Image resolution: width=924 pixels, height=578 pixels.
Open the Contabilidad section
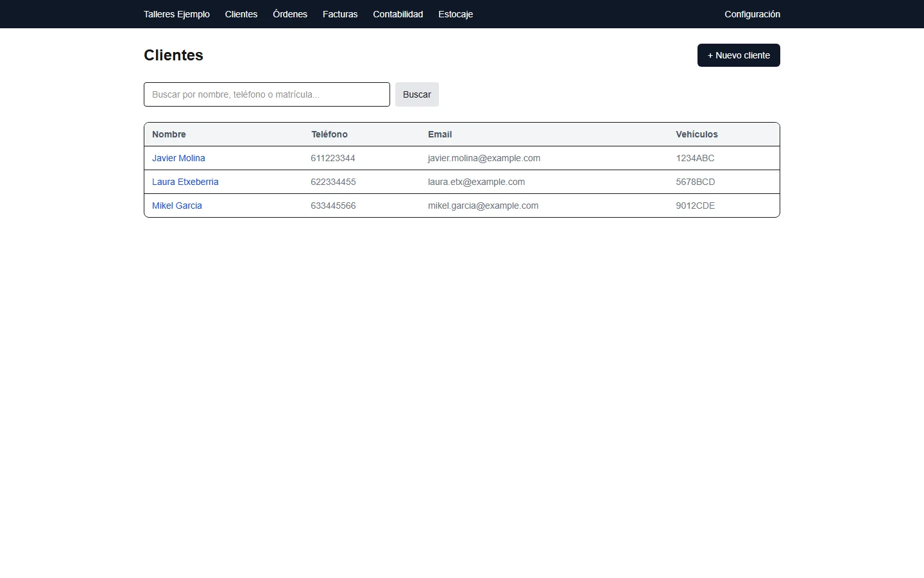click(398, 14)
